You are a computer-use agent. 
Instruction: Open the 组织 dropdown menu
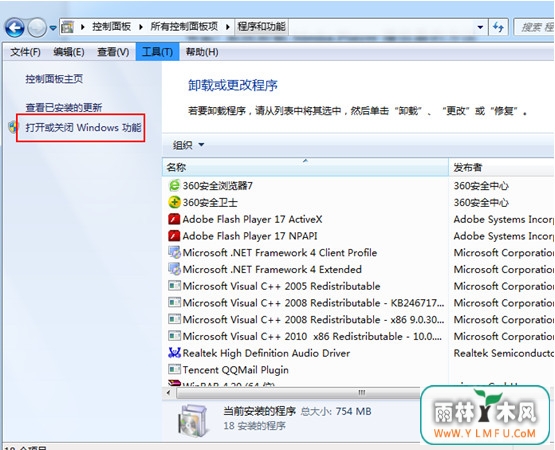click(x=188, y=145)
